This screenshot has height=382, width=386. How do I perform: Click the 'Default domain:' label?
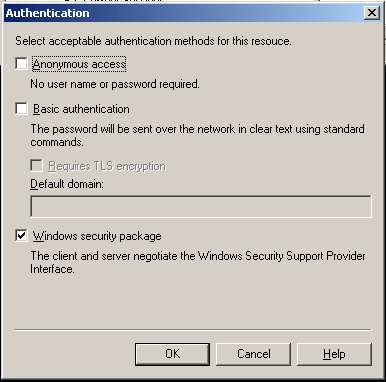click(x=67, y=184)
